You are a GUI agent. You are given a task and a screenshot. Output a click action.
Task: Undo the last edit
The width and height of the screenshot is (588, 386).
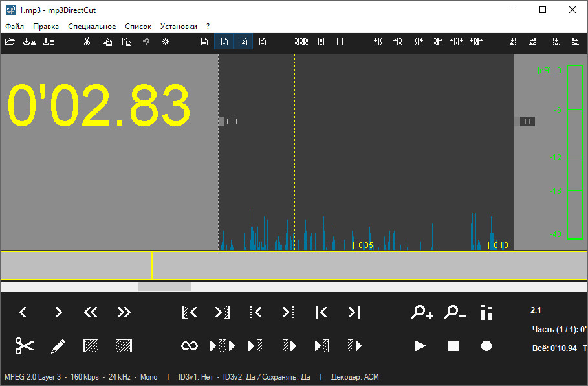146,41
